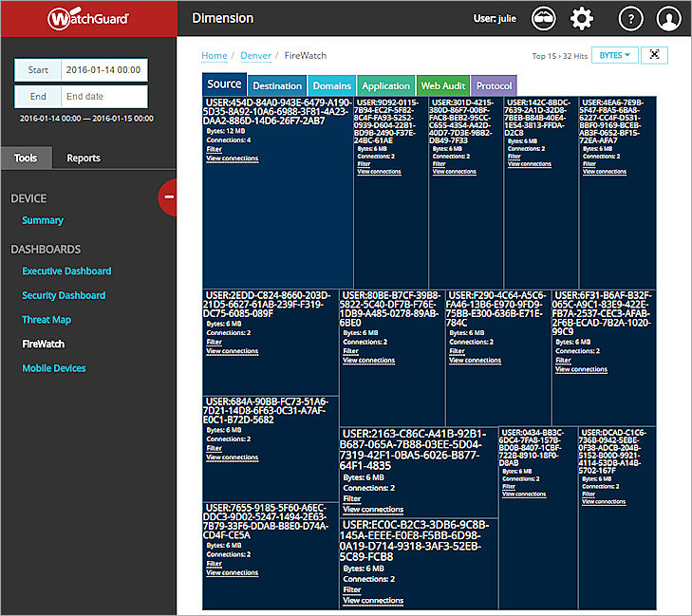Click Filter under USER:454D source block
692x616 pixels.
point(213,149)
